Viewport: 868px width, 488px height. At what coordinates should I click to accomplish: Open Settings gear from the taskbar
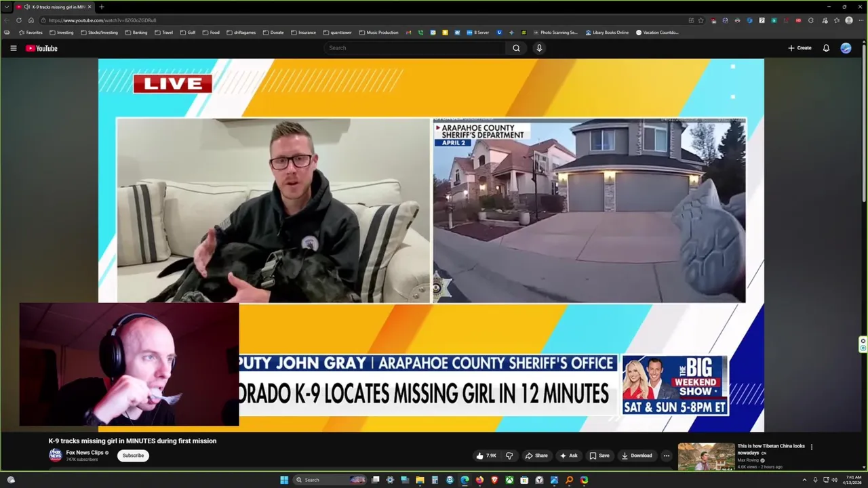(x=390, y=480)
